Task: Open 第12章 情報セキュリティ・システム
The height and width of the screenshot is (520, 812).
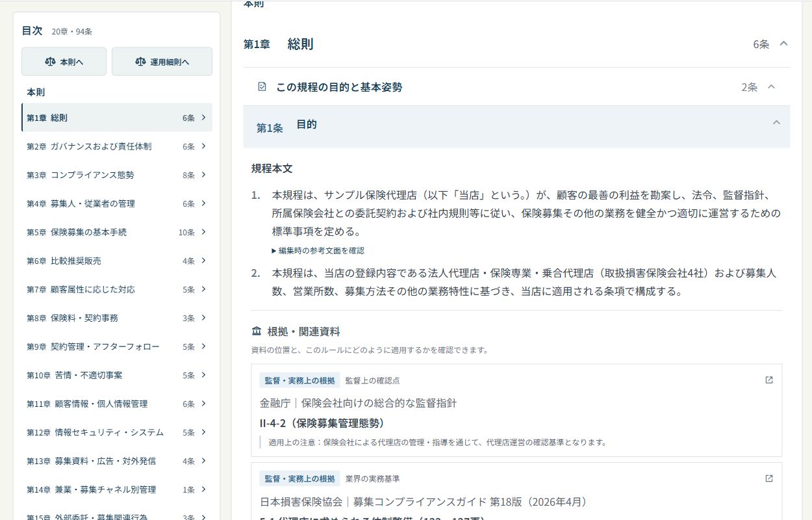Action: (x=117, y=432)
